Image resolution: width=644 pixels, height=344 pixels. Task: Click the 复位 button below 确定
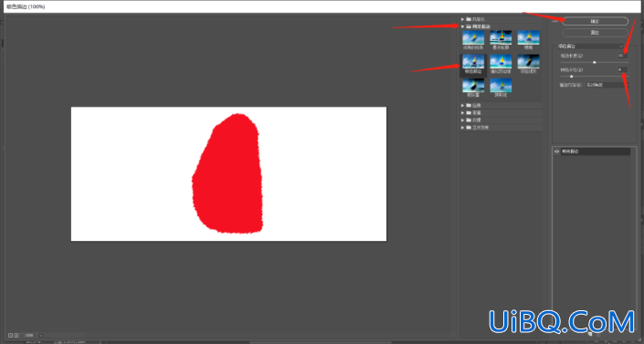[x=595, y=33]
